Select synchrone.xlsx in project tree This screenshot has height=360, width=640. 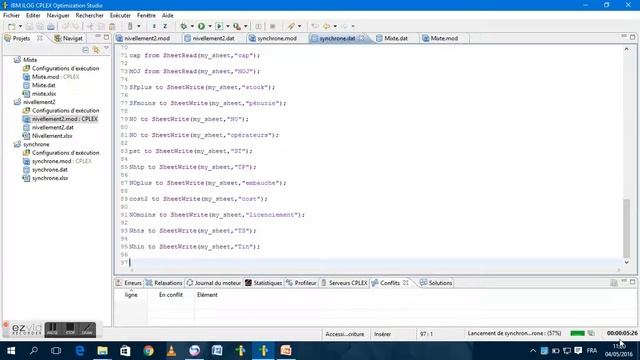(50, 178)
